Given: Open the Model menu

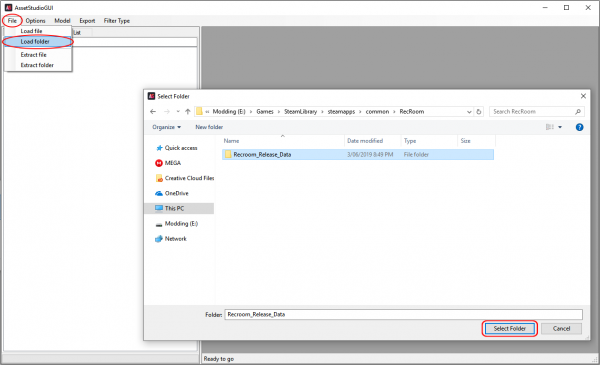Looking at the screenshot, I should (x=62, y=21).
